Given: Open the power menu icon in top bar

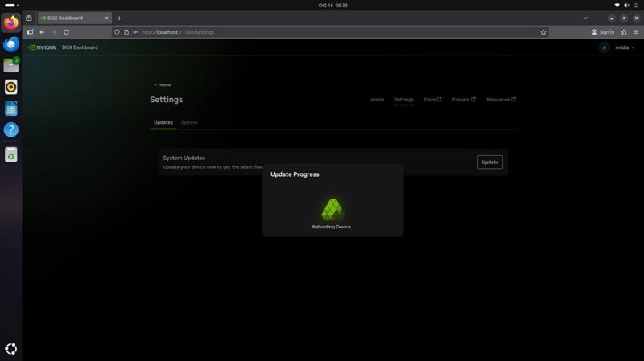Looking at the screenshot, I should (636, 6).
